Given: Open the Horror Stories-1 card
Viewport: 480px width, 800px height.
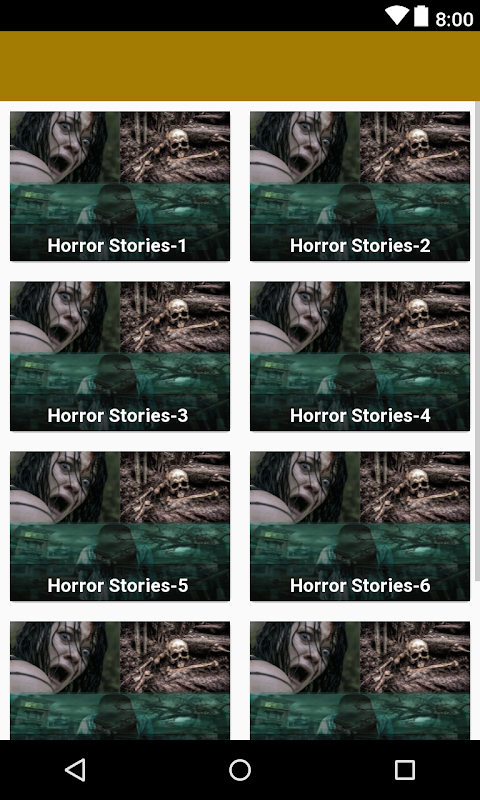Looking at the screenshot, I should [120, 186].
